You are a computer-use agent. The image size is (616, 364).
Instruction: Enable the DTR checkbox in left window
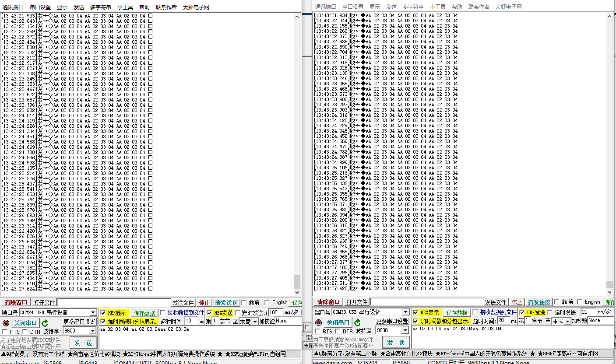(x=25, y=332)
